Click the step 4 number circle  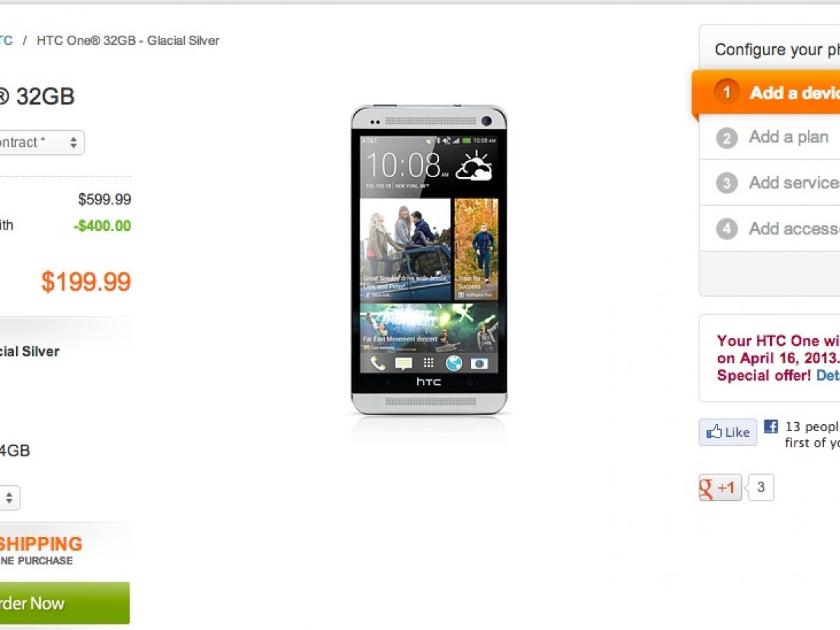tap(727, 229)
